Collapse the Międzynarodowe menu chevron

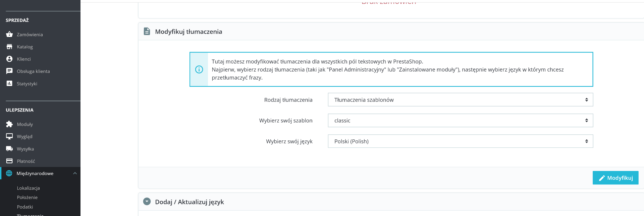[x=75, y=173]
